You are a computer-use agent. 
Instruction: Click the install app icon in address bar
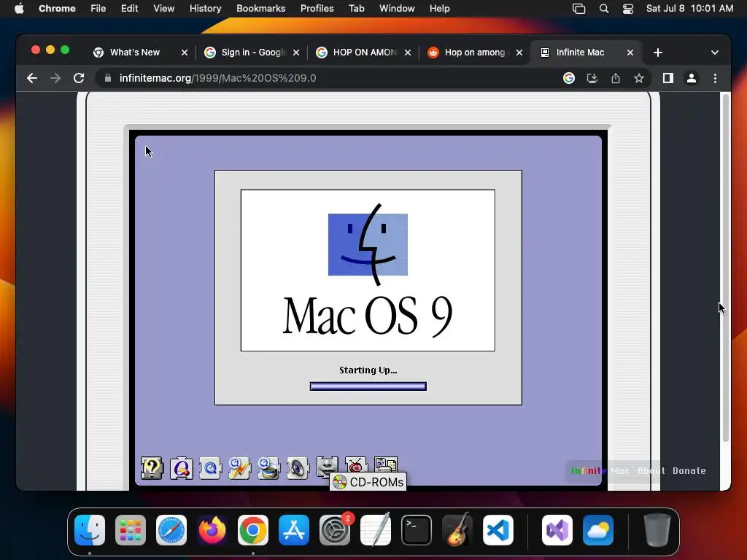pyautogui.click(x=592, y=78)
